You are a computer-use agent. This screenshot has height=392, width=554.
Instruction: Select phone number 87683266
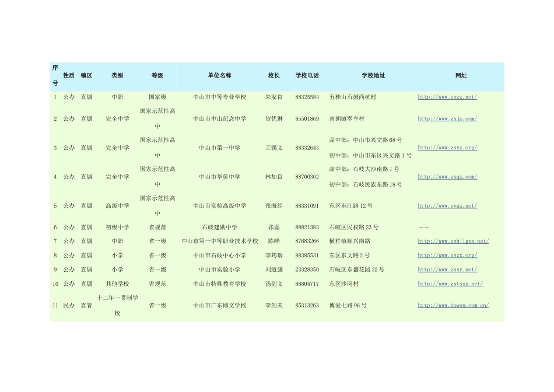[307, 241]
